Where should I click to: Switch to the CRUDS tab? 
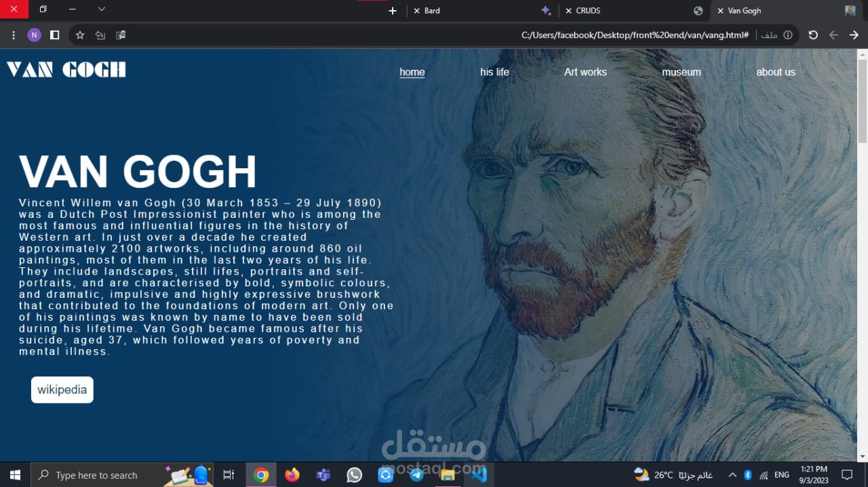click(634, 11)
